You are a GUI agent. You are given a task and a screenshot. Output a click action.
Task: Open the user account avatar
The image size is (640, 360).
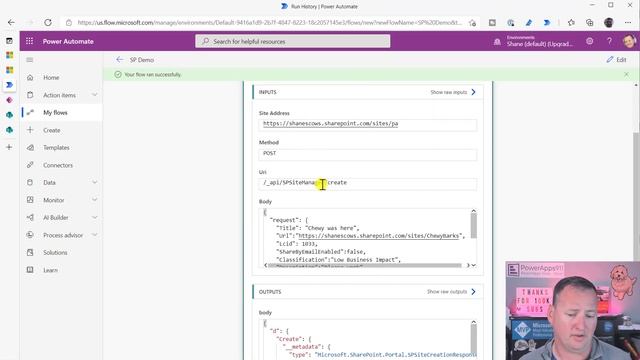(629, 41)
